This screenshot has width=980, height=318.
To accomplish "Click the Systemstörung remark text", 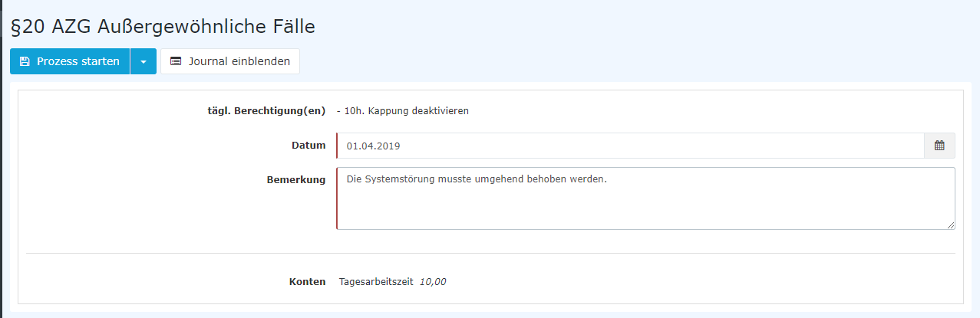I will pos(477,179).
